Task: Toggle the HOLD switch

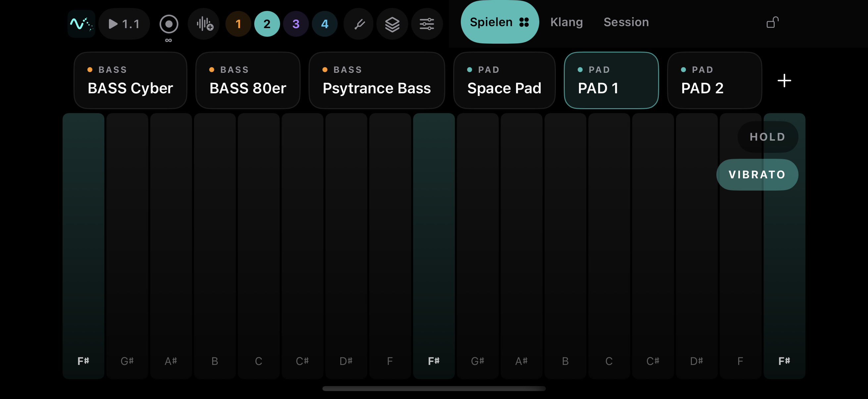Action: tap(768, 137)
